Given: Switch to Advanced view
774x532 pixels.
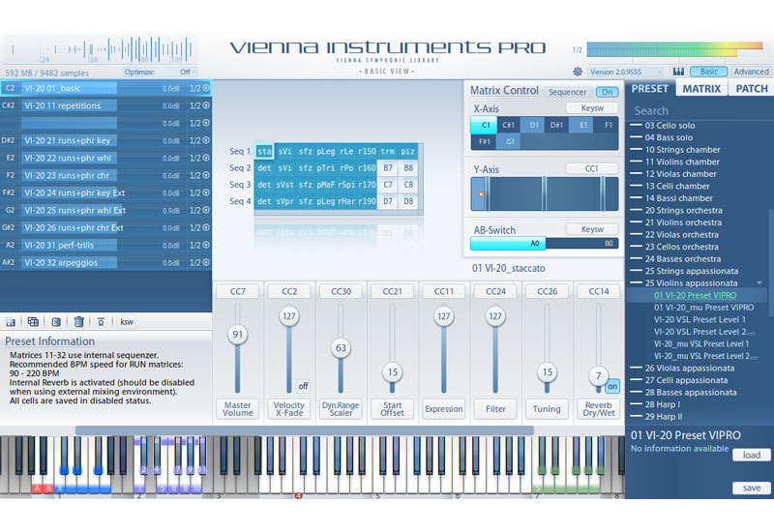Looking at the screenshot, I should [751, 72].
